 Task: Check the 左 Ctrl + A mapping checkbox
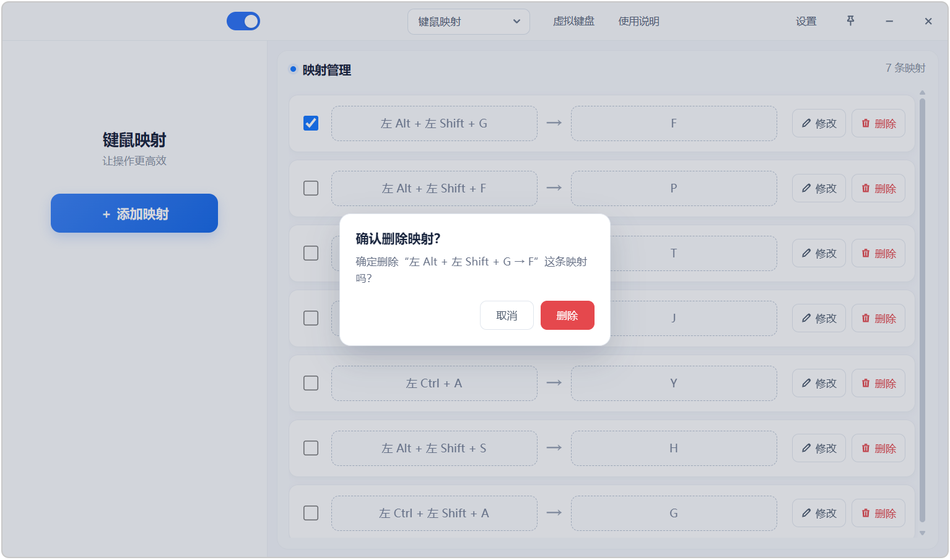311,383
